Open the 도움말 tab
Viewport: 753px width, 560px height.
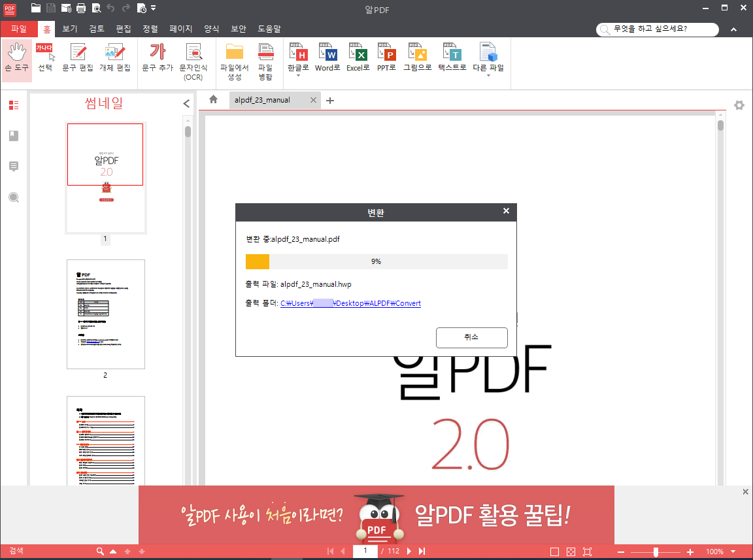pos(269,29)
